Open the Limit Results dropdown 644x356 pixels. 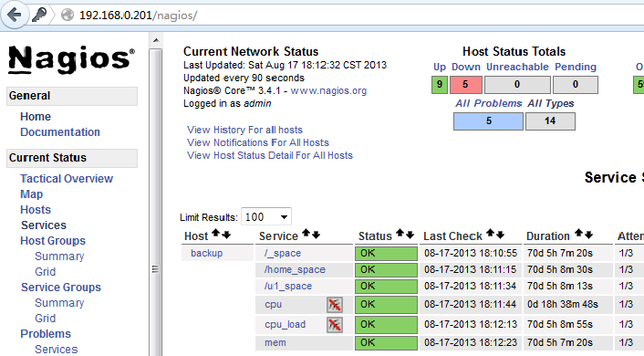(266, 216)
